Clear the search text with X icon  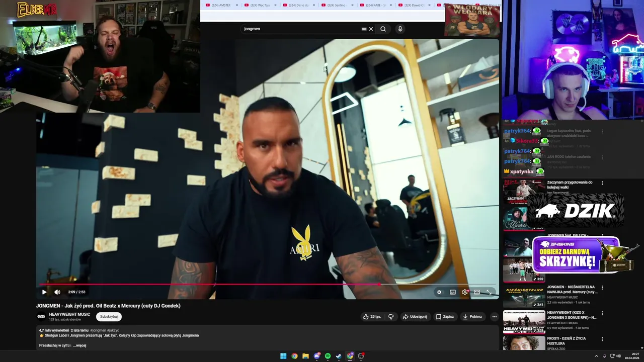[x=371, y=29]
